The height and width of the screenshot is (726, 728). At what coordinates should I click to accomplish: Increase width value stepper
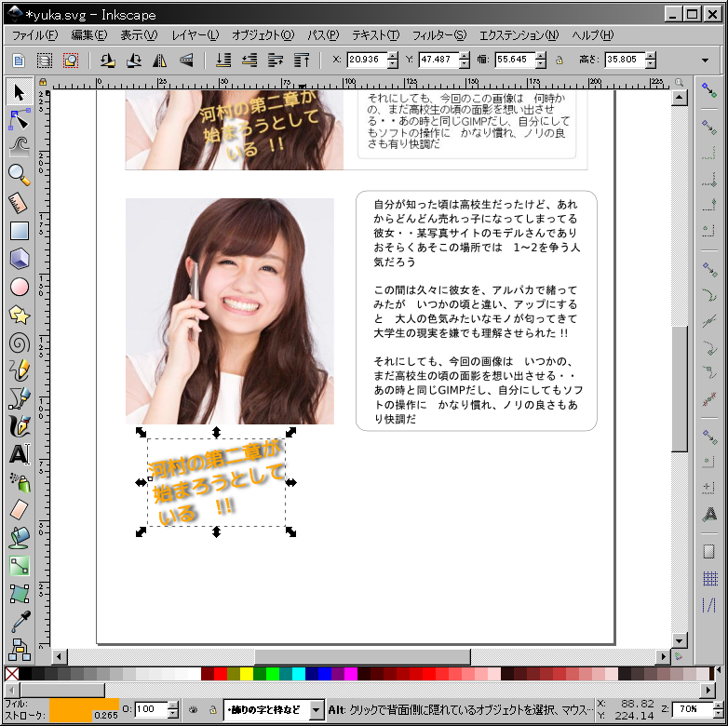[x=541, y=56]
